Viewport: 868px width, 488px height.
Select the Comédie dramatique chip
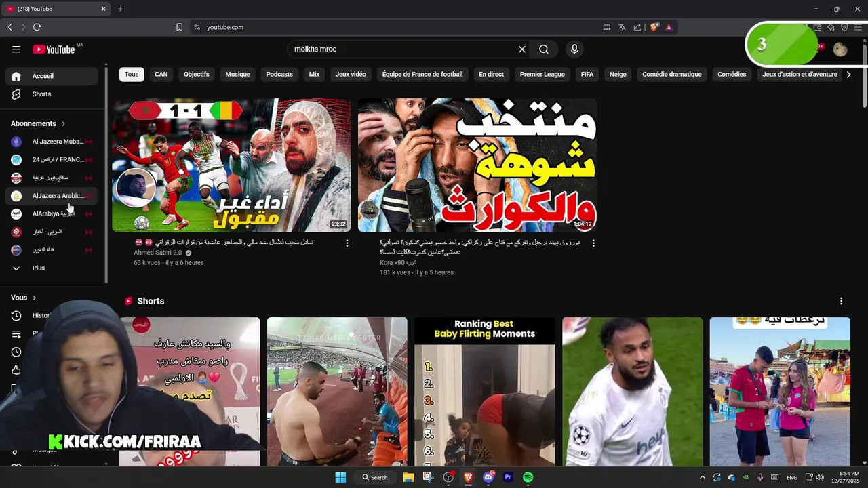pyautogui.click(x=672, y=75)
